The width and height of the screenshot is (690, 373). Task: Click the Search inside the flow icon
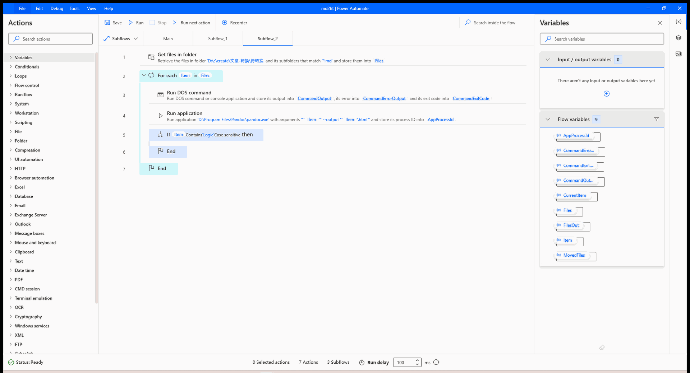pyautogui.click(x=468, y=22)
